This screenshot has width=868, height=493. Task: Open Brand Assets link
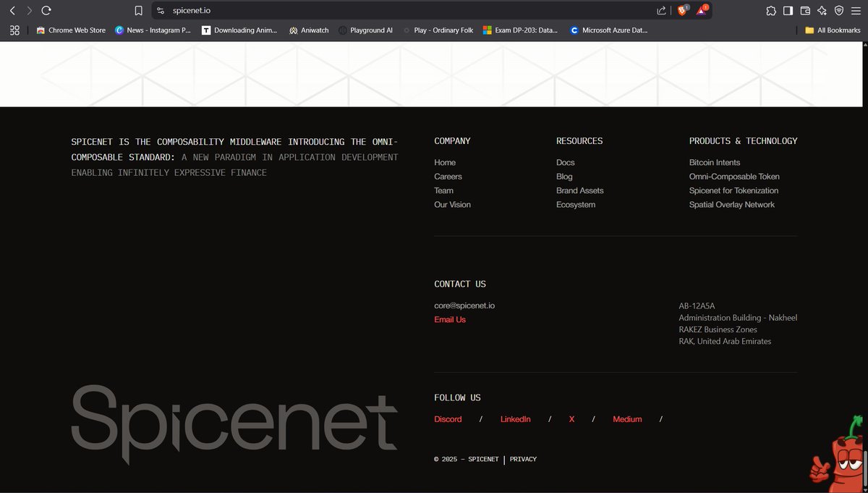[579, 190]
